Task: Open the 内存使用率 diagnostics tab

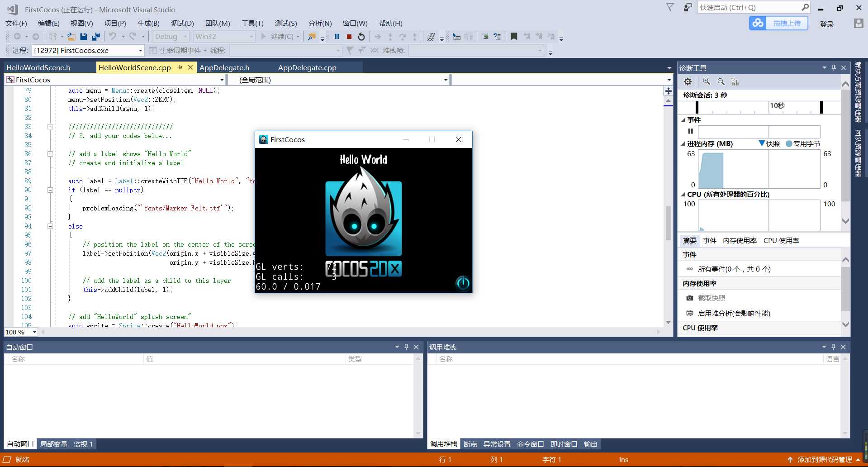Action: (740, 241)
